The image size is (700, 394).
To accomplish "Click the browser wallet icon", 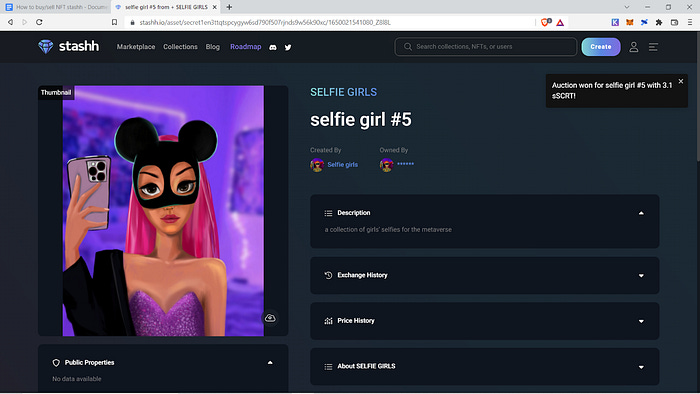I will pos(675,22).
